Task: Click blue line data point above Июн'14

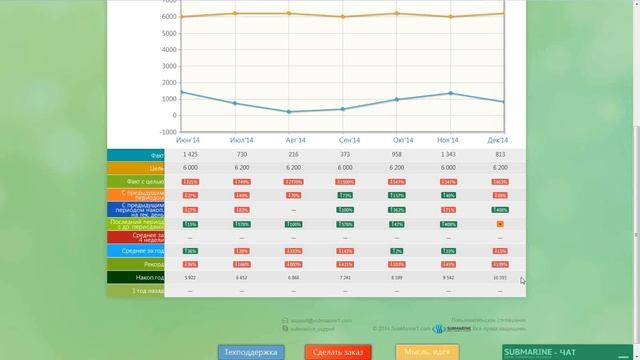Action: point(182,92)
